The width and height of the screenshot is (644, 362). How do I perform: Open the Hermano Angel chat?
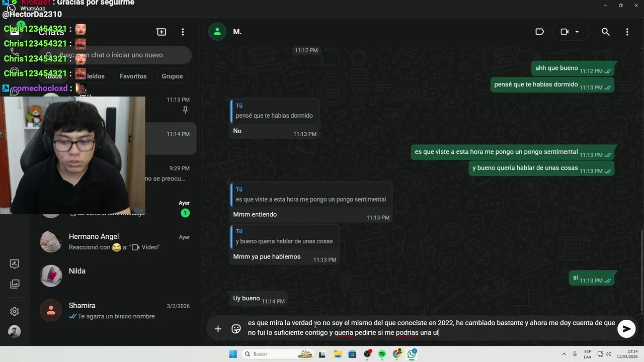click(x=115, y=241)
